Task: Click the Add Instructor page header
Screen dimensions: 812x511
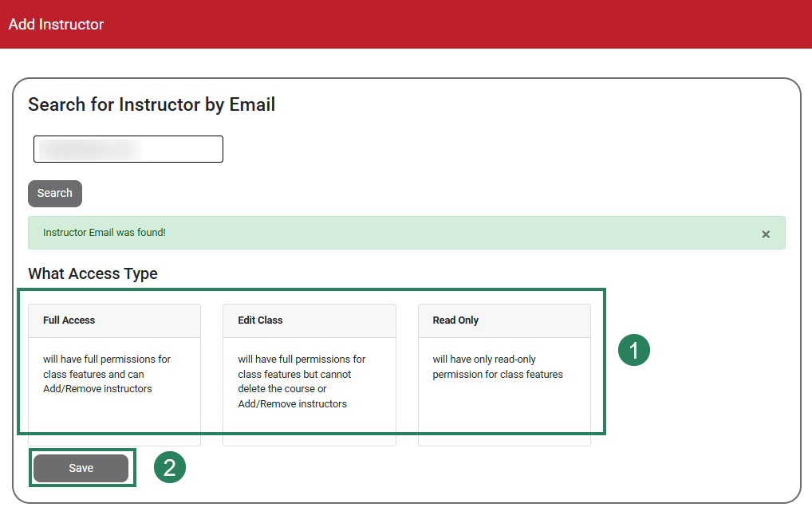Action: 56,25
